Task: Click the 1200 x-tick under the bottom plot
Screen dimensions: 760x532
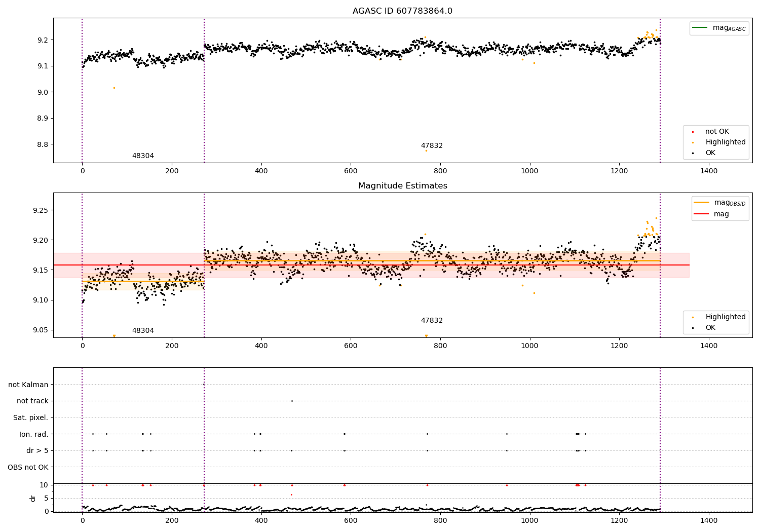Action: pyautogui.click(x=619, y=521)
